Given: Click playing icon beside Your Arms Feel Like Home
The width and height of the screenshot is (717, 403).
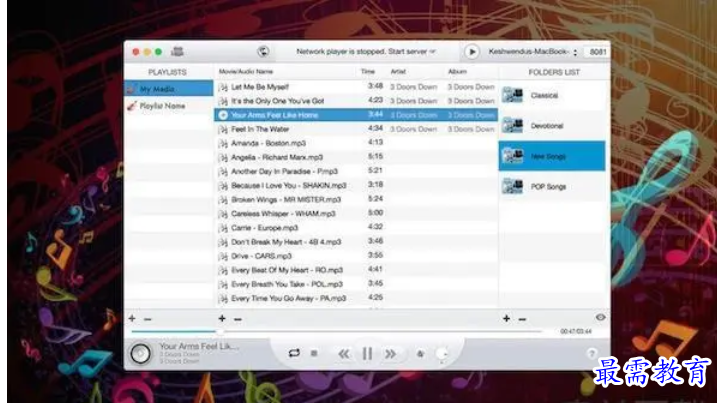Looking at the screenshot, I should (x=223, y=115).
